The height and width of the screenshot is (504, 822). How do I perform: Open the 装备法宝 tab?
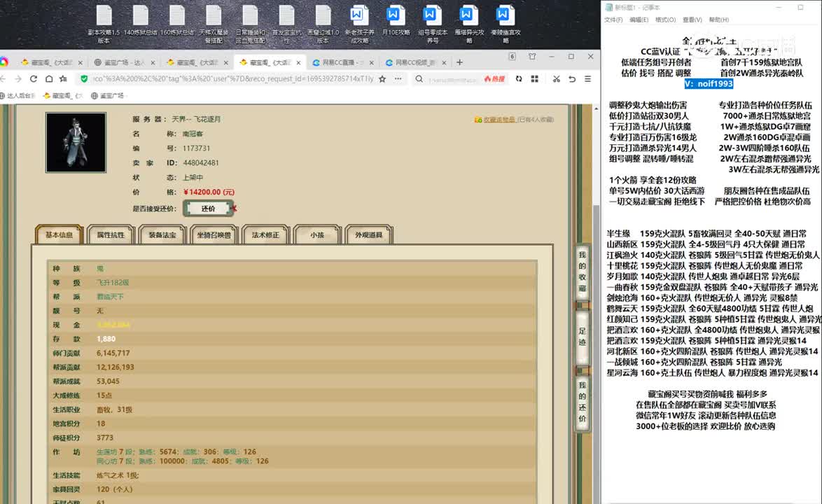(x=162, y=234)
